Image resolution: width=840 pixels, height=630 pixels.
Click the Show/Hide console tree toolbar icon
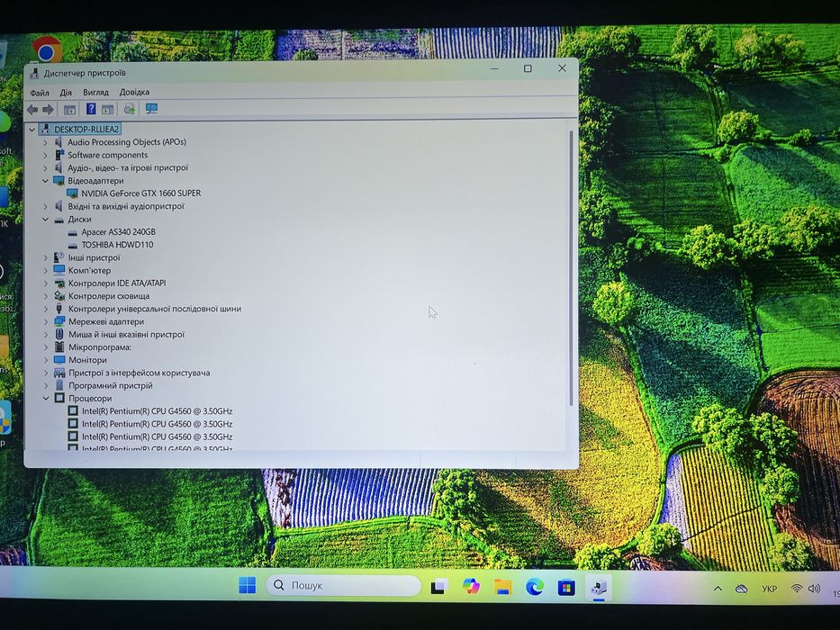tap(69, 110)
